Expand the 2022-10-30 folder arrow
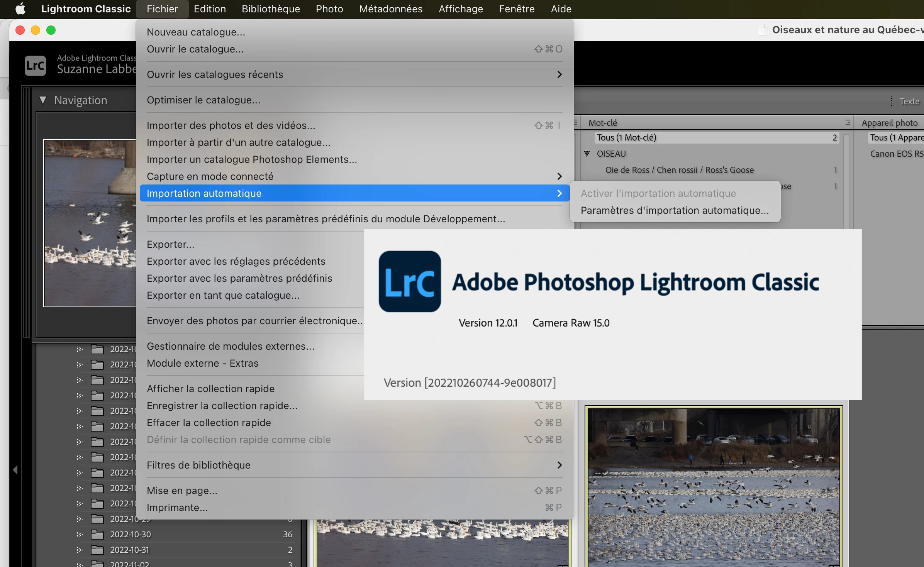Image resolution: width=924 pixels, height=567 pixels. pos(80,535)
